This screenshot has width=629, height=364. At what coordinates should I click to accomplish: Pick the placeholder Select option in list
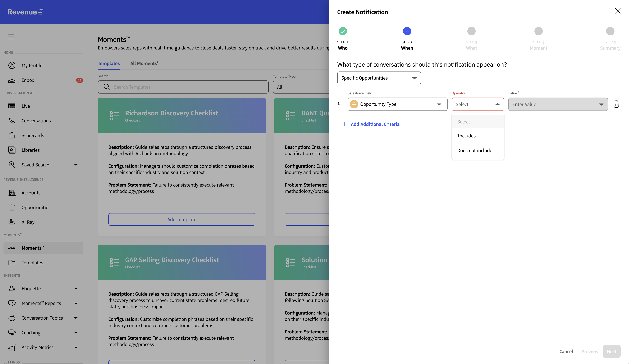(x=478, y=122)
